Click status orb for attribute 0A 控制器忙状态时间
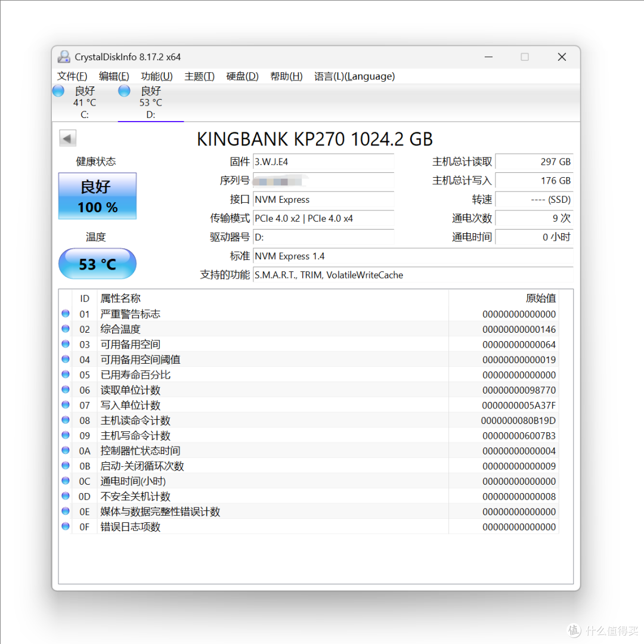The height and width of the screenshot is (644, 644). coord(66,451)
